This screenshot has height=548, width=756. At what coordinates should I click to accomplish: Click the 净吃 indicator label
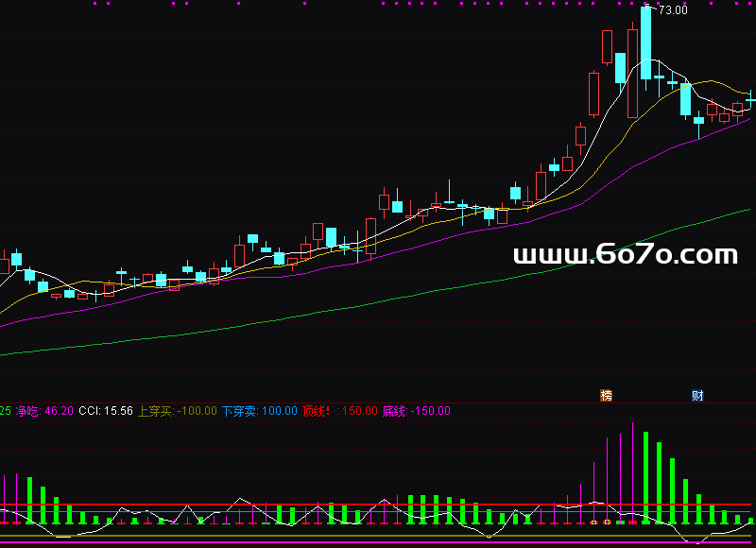point(44,411)
